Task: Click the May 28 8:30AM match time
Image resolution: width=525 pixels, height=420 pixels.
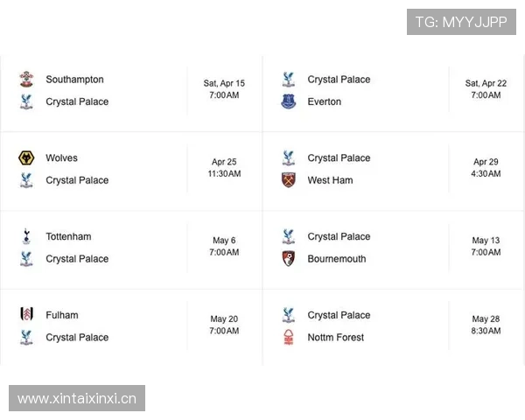Action: click(x=486, y=325)
